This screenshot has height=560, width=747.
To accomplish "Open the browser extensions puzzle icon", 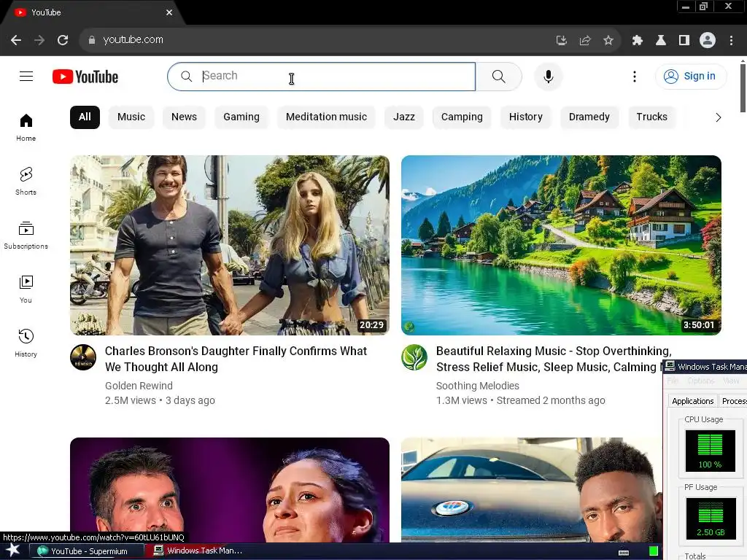I will click(x=638, y=41).
